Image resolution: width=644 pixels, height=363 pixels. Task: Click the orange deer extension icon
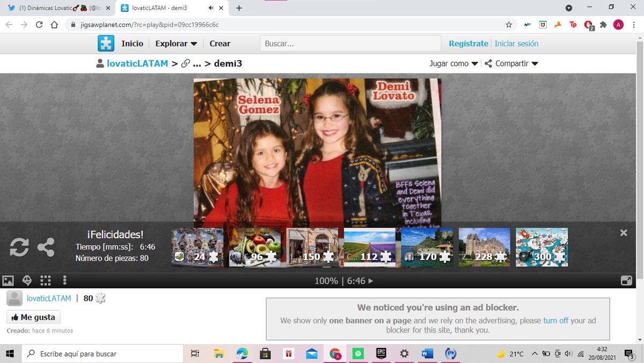558,25
